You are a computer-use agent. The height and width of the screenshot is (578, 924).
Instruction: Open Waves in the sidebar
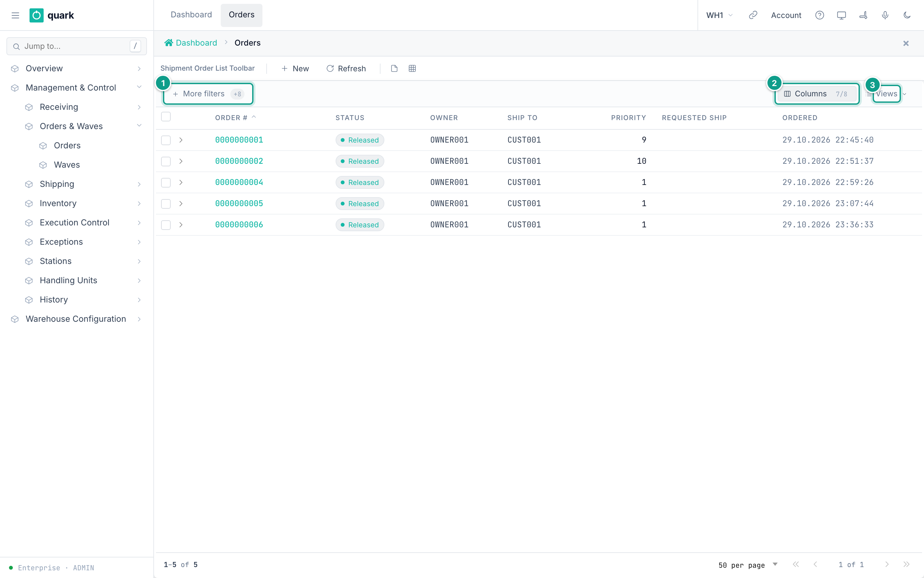[x=67, y=165]
